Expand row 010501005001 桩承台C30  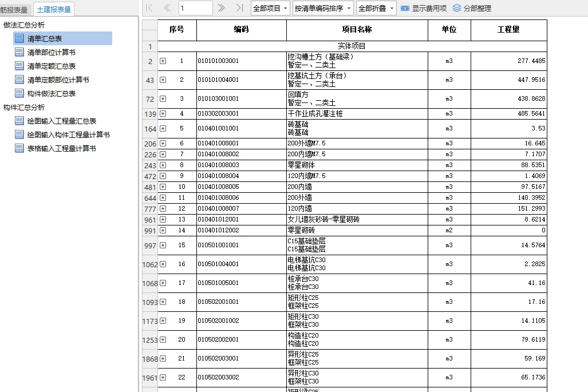coord(163,283)
